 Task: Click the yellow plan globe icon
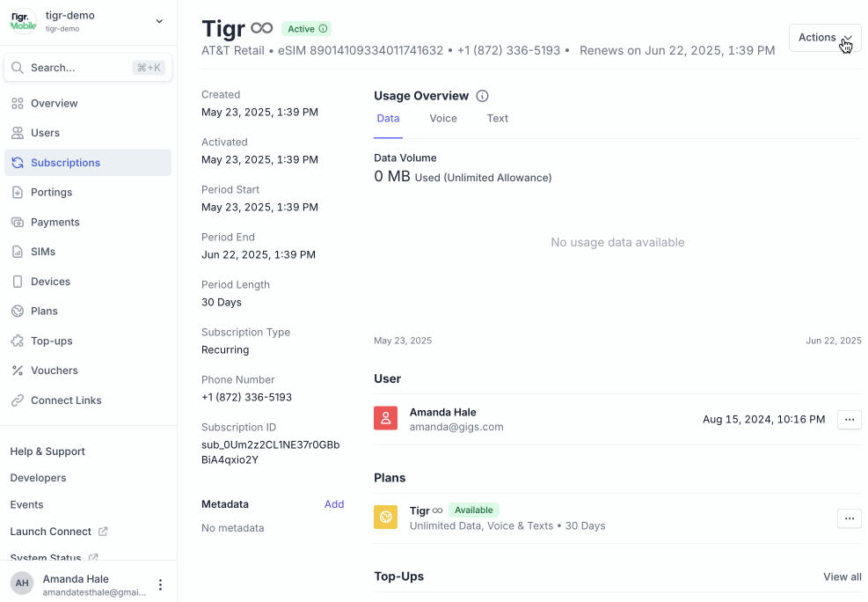tap(386, 518)
